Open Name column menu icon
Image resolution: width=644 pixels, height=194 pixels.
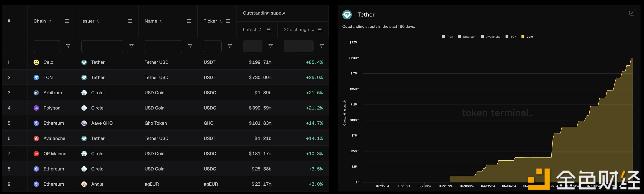coord(189,21)
